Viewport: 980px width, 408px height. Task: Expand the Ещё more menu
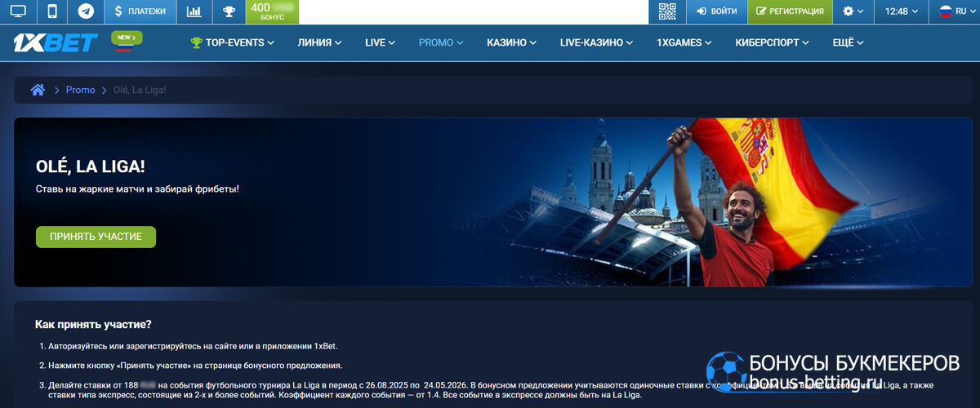click(x=848, y=42)
